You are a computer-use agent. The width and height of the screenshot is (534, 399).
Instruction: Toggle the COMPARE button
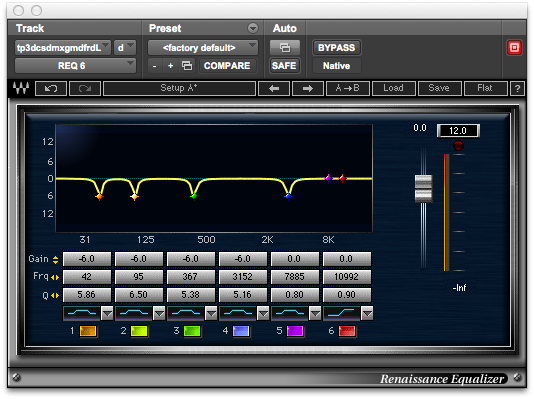pos(227,65)
